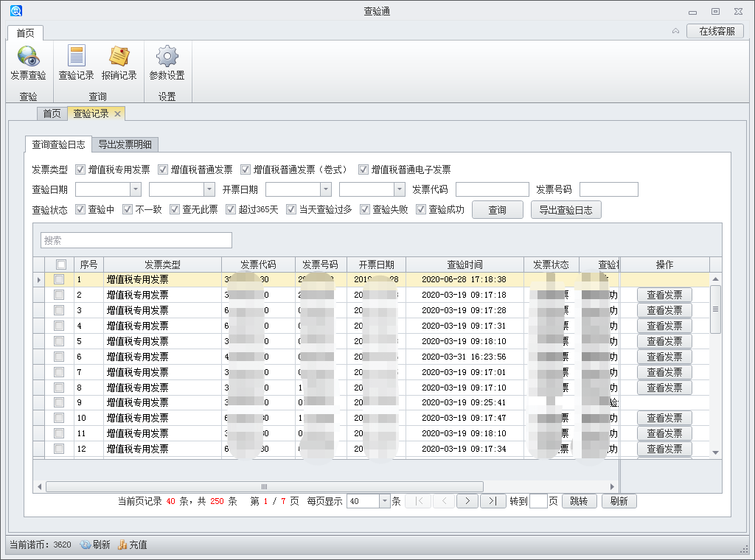This screenshot has width=755, height=560.
Task: Open the 每页显示 page size dropdown
Action: 385,501
